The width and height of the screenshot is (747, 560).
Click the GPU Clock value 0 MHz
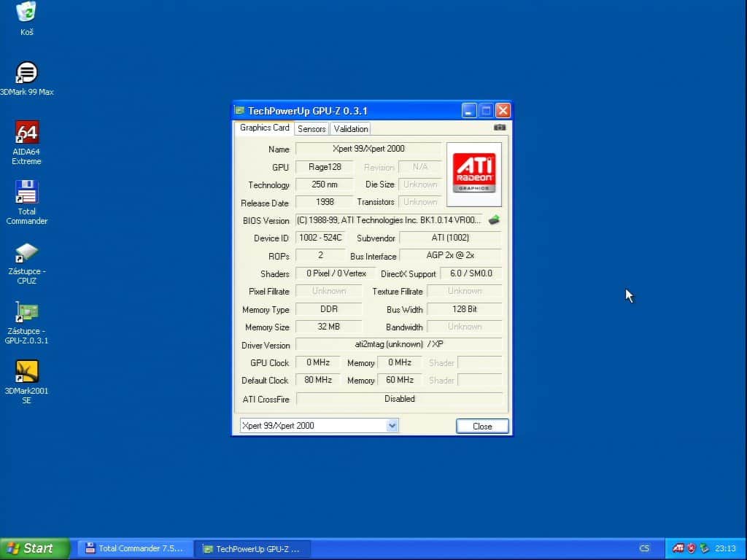click(318, 362)
